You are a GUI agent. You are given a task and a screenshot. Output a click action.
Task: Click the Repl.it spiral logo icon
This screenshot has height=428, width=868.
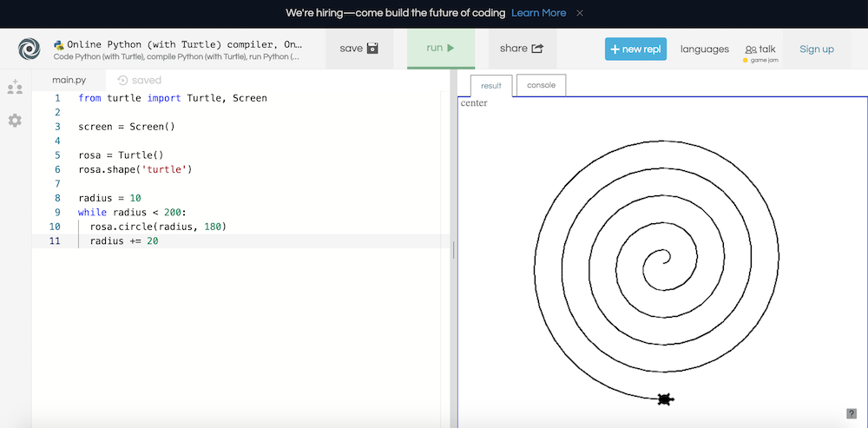pos(29,49)
